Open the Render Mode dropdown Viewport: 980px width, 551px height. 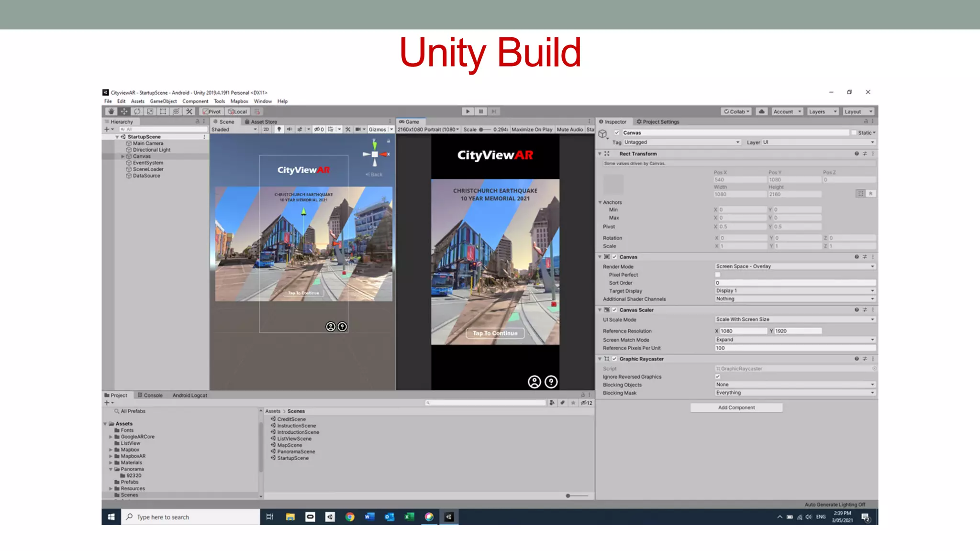(x=794, y=266)
